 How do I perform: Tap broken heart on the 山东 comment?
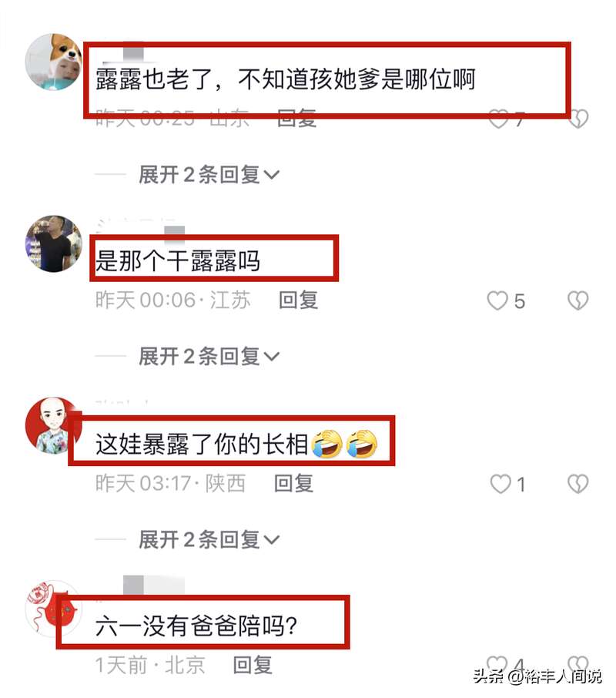point(578,119)
